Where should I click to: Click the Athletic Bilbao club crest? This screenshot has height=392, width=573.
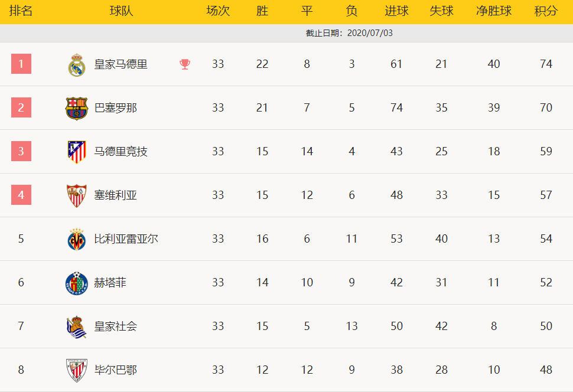point(77,370)
